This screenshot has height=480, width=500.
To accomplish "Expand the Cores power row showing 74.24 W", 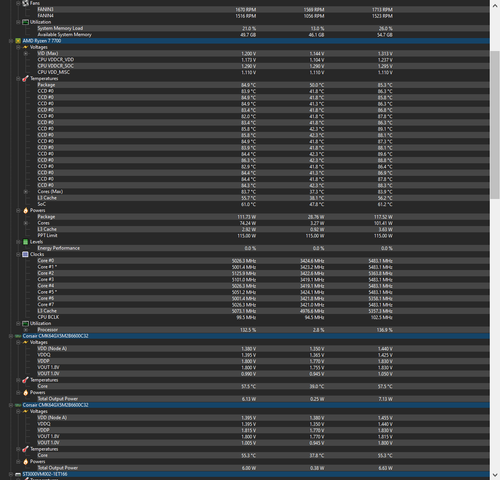I will [x=25, y=223].
